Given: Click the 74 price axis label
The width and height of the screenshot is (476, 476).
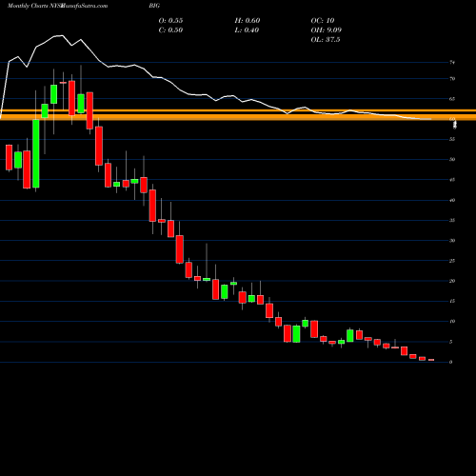Looking at the screenshot, I should point(452,63).
